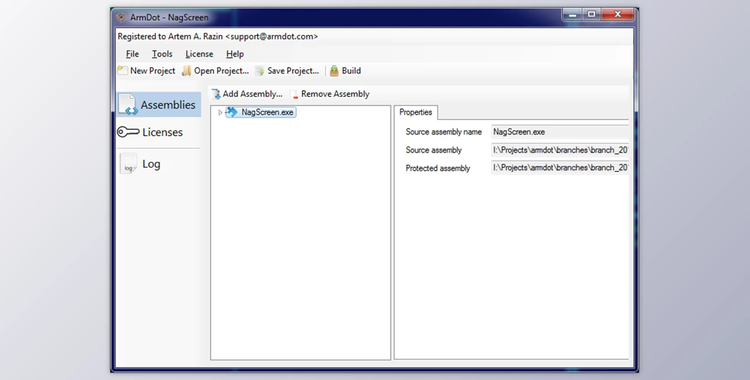Click the Source assembly name field
This screenshot has height=380, width=750.
560,132
